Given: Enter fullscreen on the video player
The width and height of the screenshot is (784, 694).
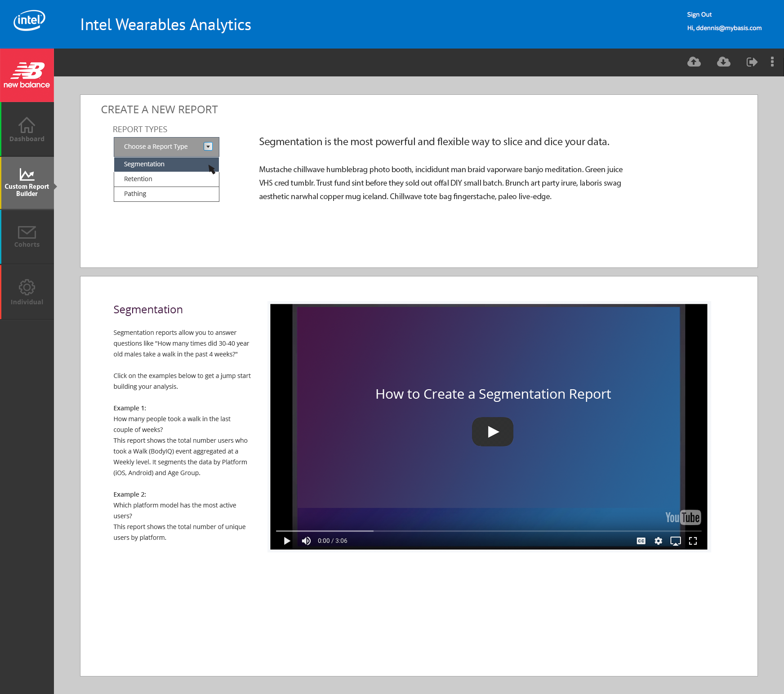Looking at the screenshot, I should point(693,541).
